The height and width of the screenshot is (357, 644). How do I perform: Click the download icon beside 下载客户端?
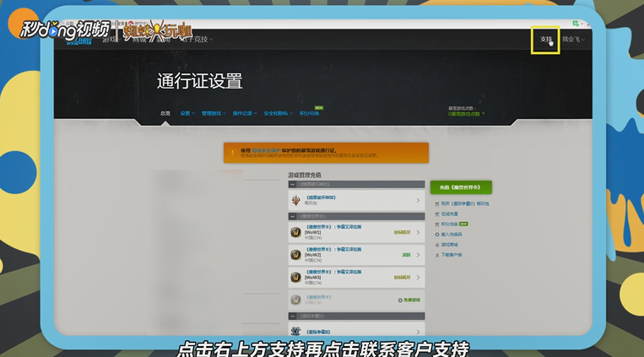[x=437, y=255]
